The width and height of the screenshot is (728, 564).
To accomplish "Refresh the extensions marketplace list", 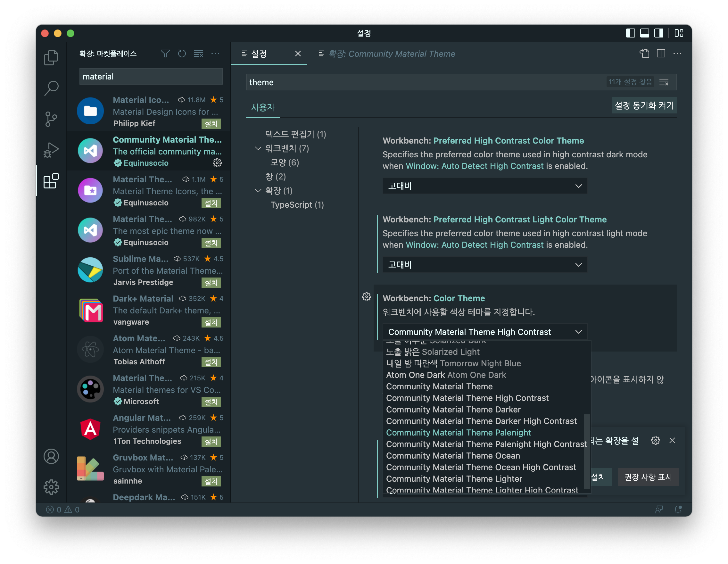I will pos(182,54).
